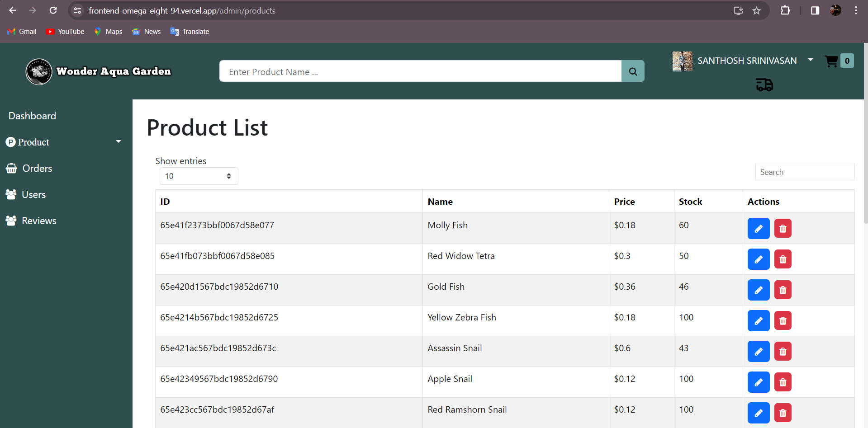The height and width of the screenshot is (428, 868).
Task: Open the Maps bookmark
Action: pyautogui.click(x=108, y=32)
